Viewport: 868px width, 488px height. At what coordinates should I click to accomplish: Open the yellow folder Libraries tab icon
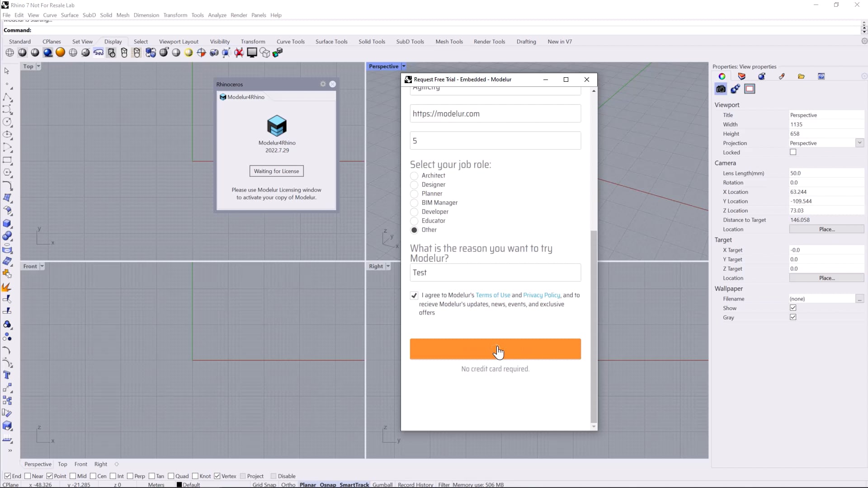(801, 76)
